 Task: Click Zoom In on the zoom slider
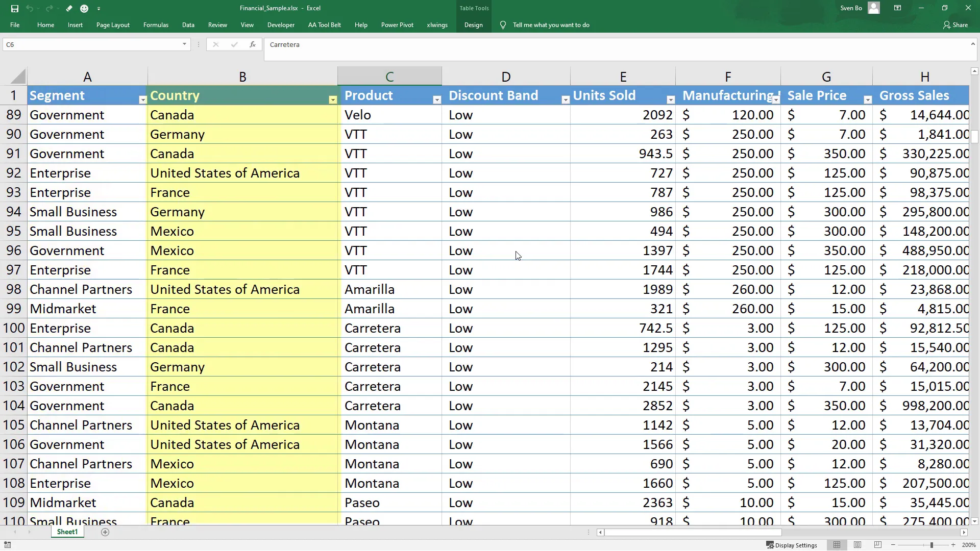coord(953,545)
